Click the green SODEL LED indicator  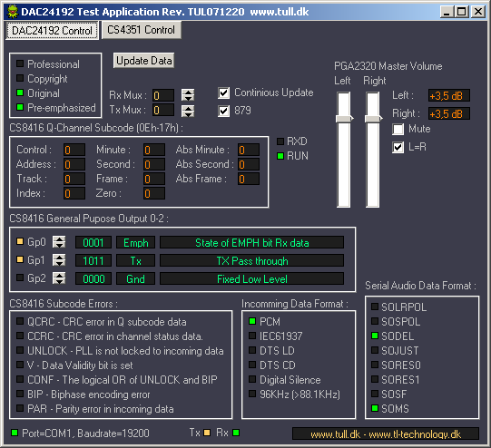pos(375,336)
